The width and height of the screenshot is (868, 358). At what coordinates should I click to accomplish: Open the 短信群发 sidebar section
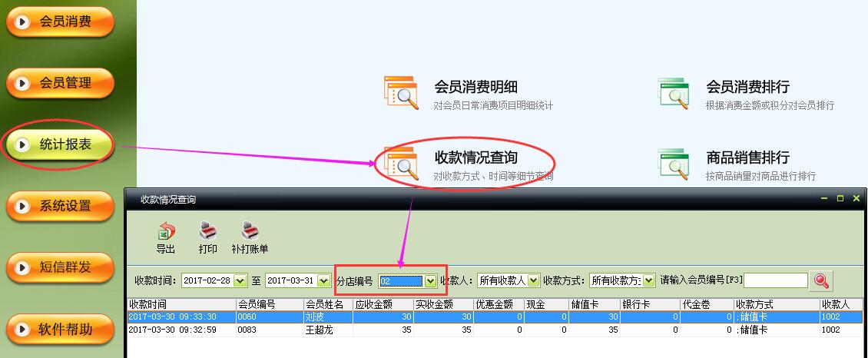[60, 268]
